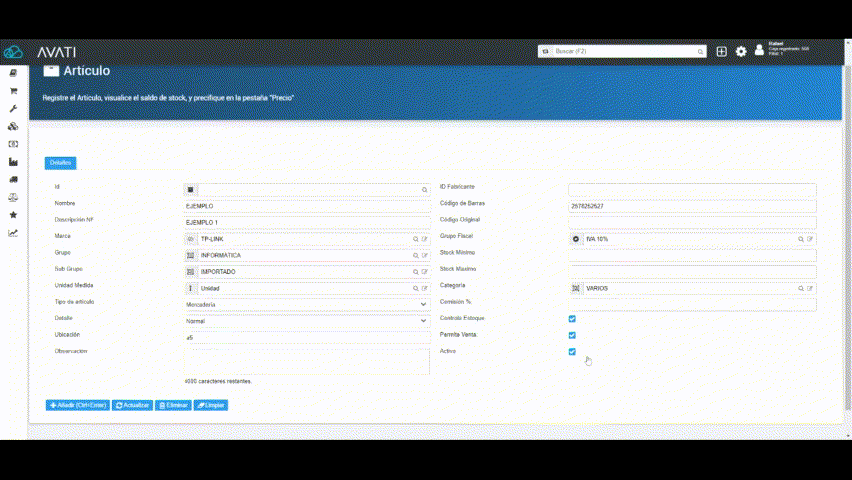
Task: Edit Marca using its pencil icon
Action: tap(424, 239)
